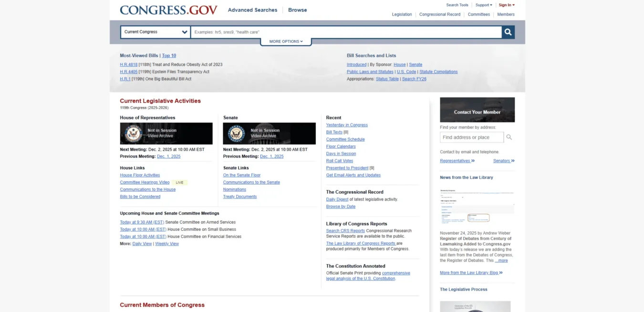644x312 pixels.
Task: Open the Top 10 most-viewed bills link
Action: coord(169,55)
